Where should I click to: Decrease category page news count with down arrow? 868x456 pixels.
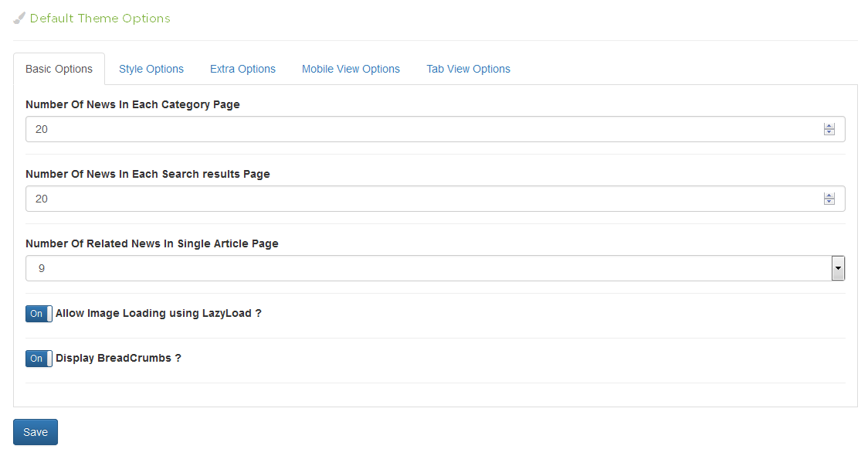coord(829,133)
